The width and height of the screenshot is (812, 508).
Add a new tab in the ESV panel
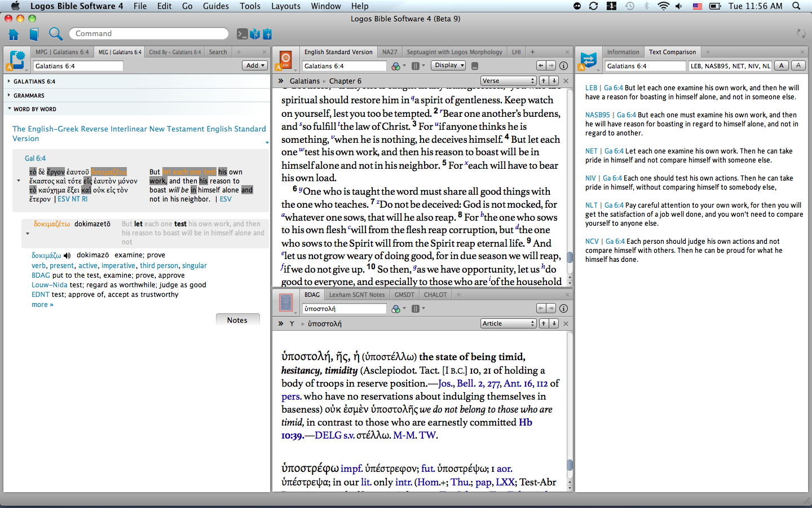click(x=532, y=52)
